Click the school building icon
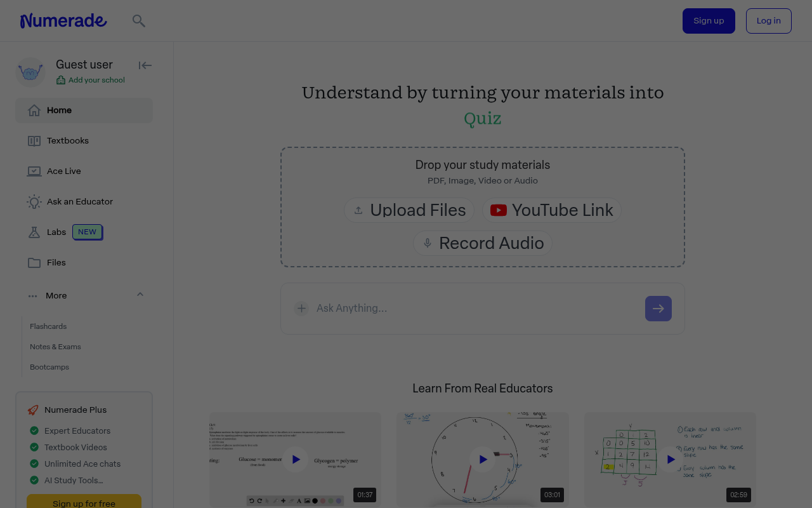Screen dimensions: 812x508 pos(61,80)
